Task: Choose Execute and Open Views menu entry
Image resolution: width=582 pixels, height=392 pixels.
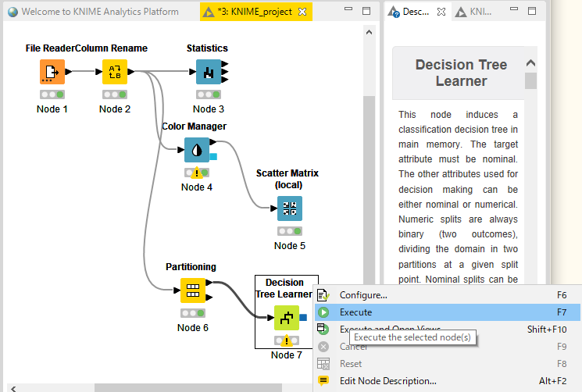Action: coord(448,330)
